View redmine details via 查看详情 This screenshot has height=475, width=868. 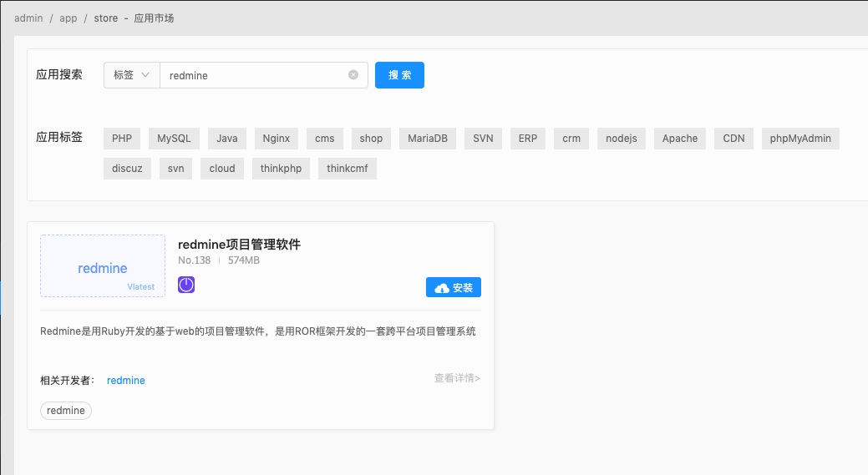pyautogui.click(x=457, y=378)
